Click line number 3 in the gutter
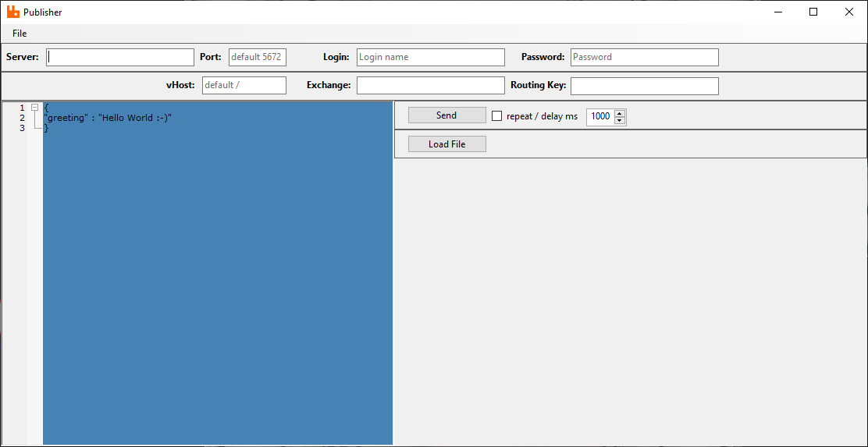The image size is (868, 447). (x=22, y=128)
